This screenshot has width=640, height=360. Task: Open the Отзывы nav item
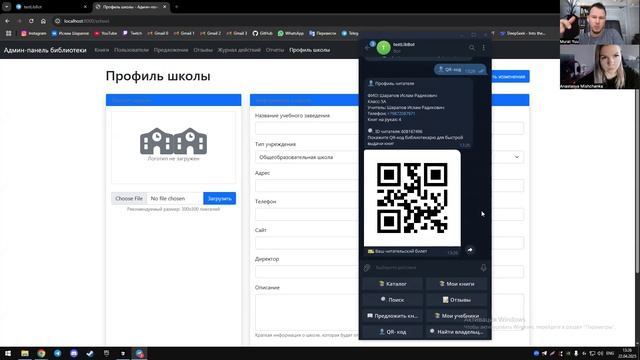[203, 50]
